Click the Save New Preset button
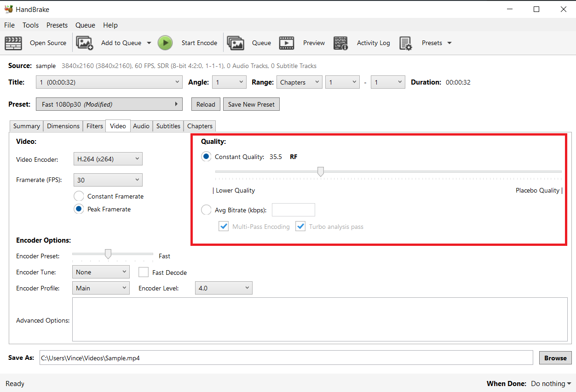Image resolution: width=576 pixels, height=392 pixels. pyautogui.click(x=251, y=104)
